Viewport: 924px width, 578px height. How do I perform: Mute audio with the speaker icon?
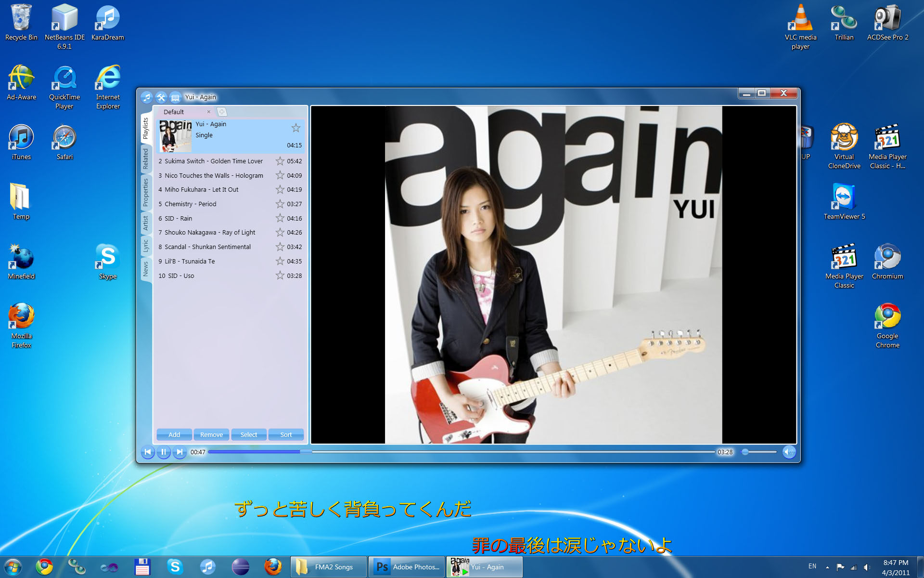click(789, 452)
